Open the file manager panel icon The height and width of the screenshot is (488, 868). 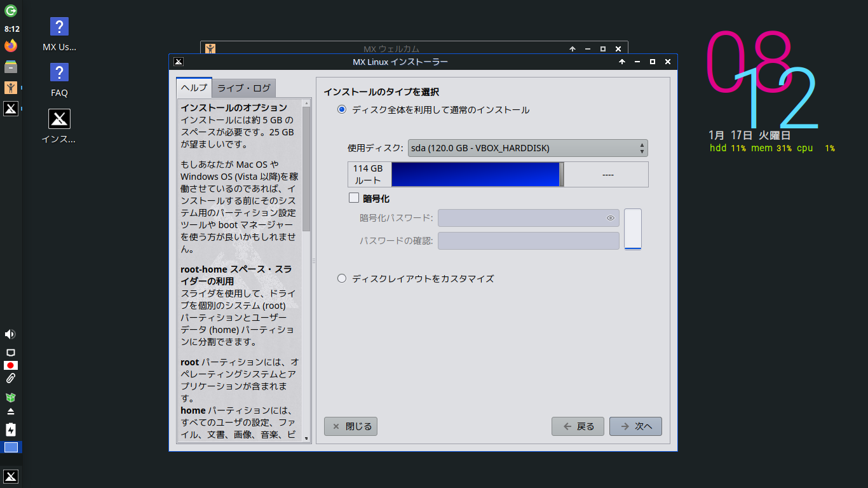11,67
